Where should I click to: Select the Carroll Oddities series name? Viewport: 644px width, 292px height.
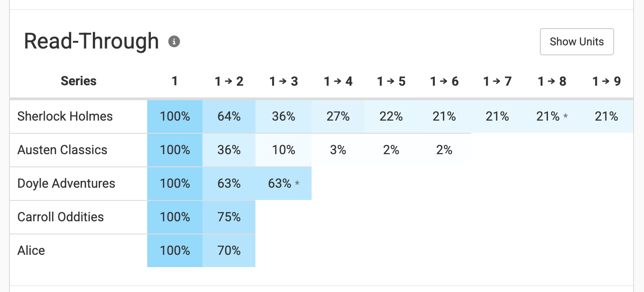coord(61,217)
